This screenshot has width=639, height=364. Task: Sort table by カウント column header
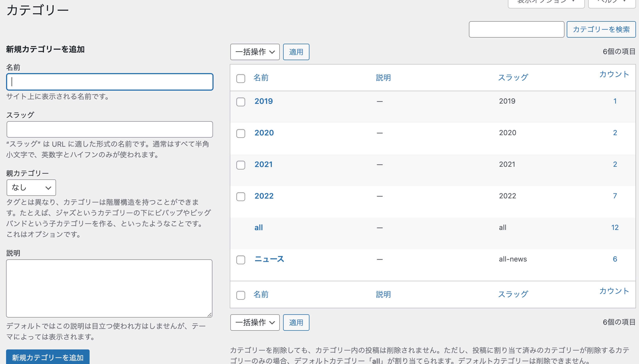(x=614, y=74)
